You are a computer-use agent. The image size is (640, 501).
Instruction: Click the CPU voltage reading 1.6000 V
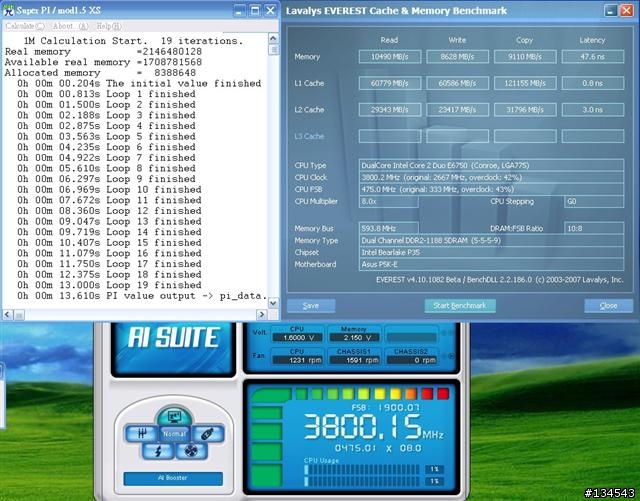[x=297, y=338]
